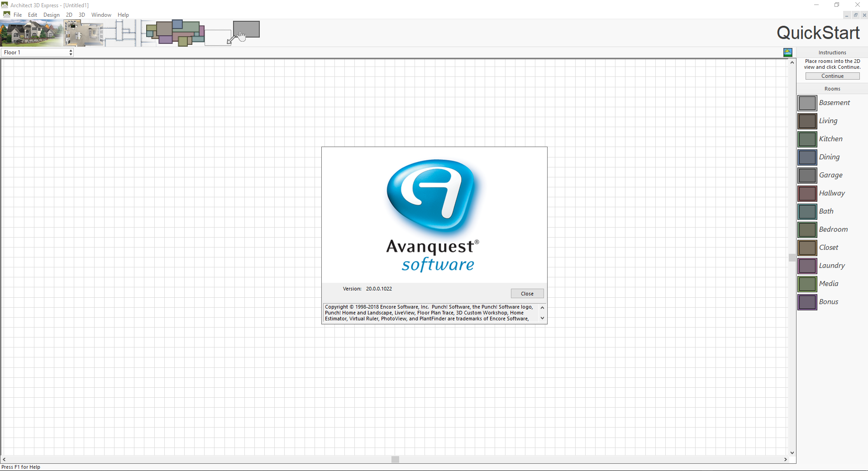This screenshot has height=471, width=868.
Task: Open the Window menu
Action: click(x=101, y=15)
